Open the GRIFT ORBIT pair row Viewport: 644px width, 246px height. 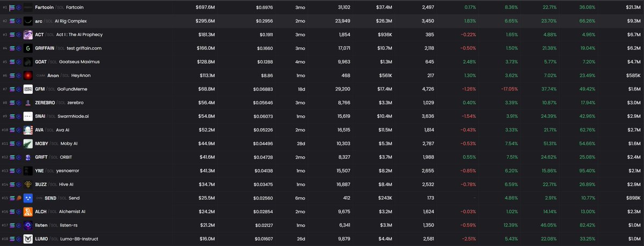click(322, 157)
